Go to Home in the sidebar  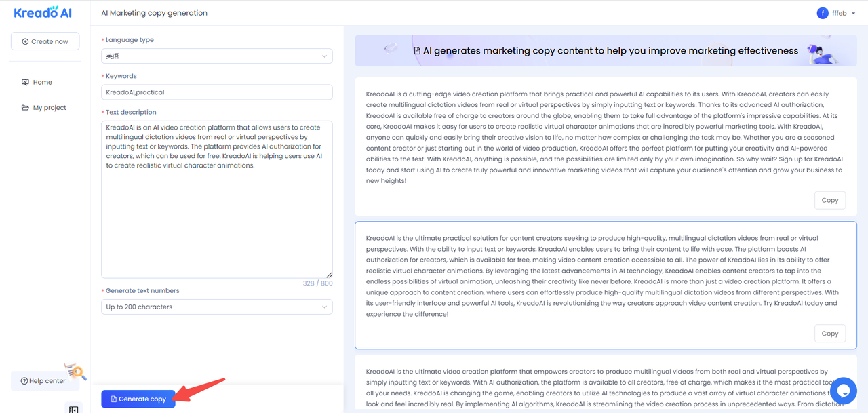click(42, 82)
